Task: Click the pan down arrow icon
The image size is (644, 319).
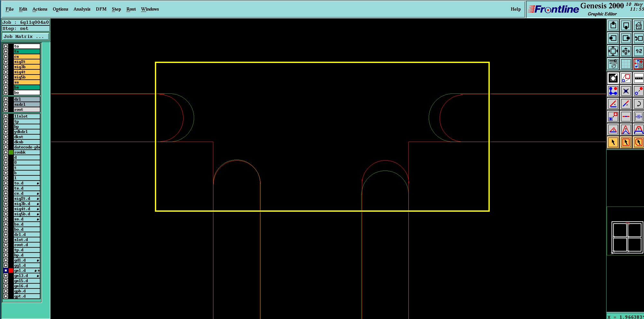Action: point(626,25)
